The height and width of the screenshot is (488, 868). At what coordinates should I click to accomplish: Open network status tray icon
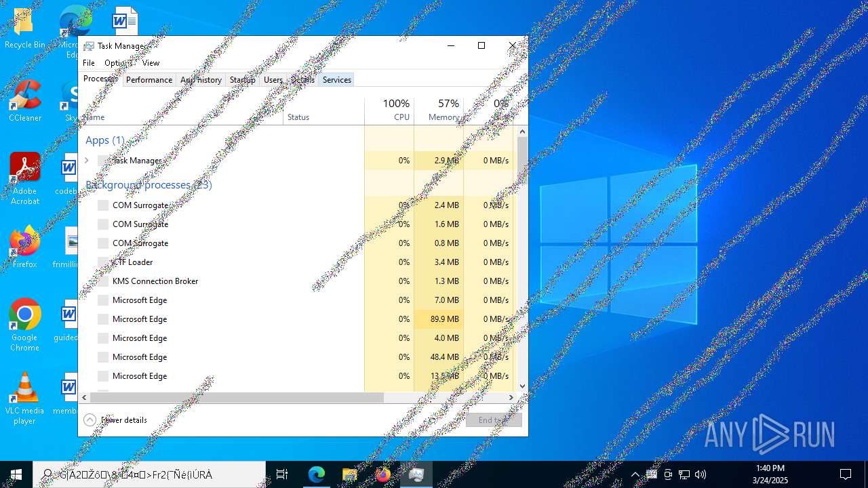pos(684,474)
